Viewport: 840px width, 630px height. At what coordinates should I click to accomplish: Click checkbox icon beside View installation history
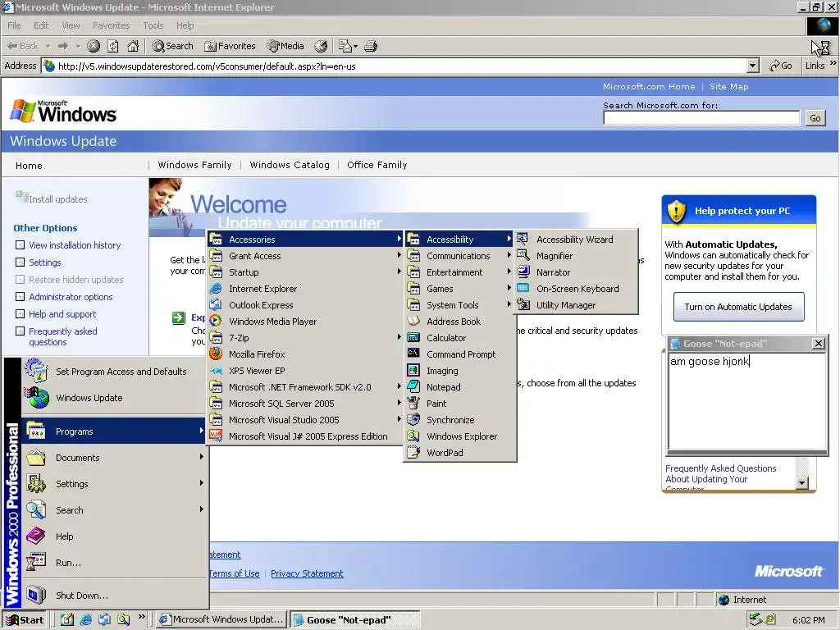click(20, 244)
